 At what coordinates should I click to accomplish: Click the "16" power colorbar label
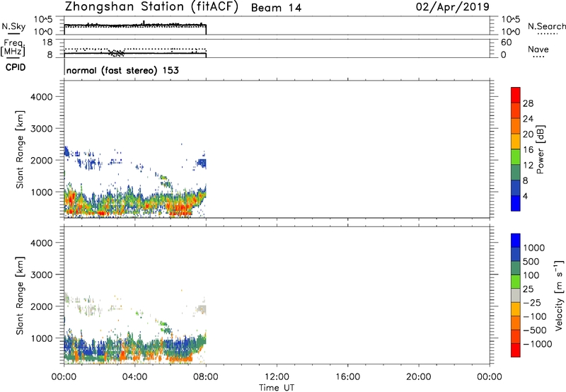(528, 150)
